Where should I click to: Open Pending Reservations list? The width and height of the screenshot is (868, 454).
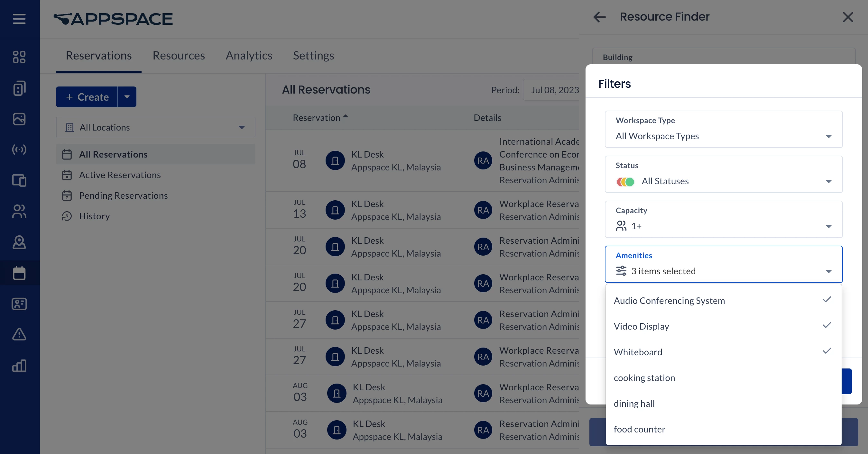(123, 196)
